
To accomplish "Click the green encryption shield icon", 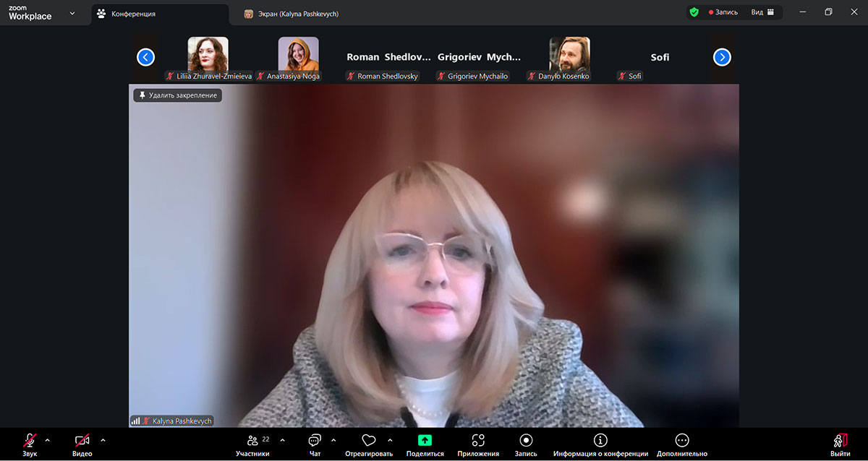I will [694, 12].
